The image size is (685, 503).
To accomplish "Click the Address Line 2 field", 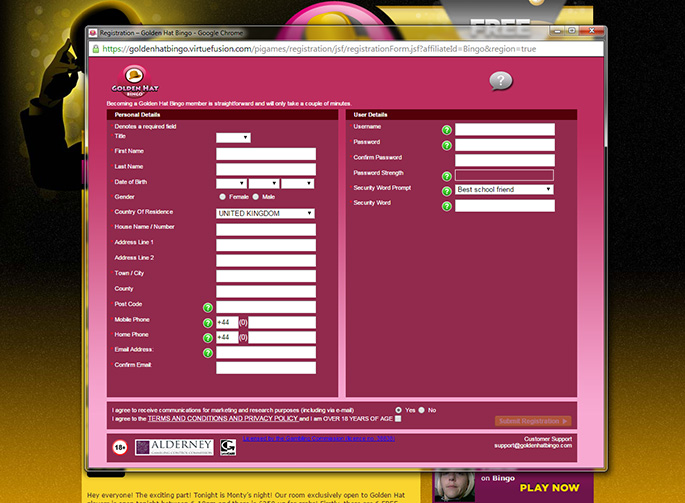I will (266, 260).
